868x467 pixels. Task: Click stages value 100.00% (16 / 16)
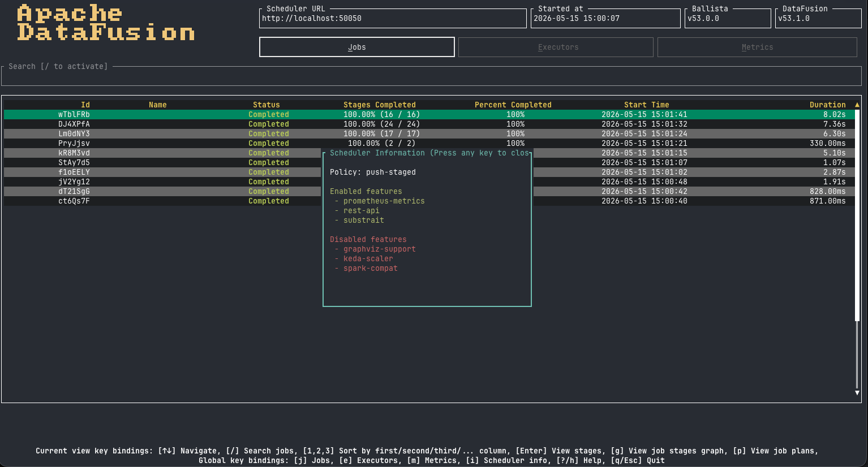point(382,114)
